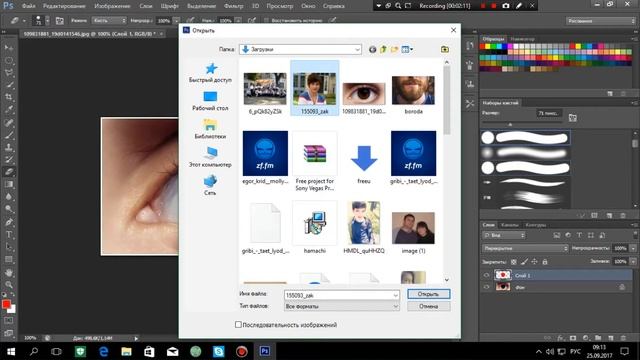
Task: Select the Healing Brush tool
Action: coord(9,122)
